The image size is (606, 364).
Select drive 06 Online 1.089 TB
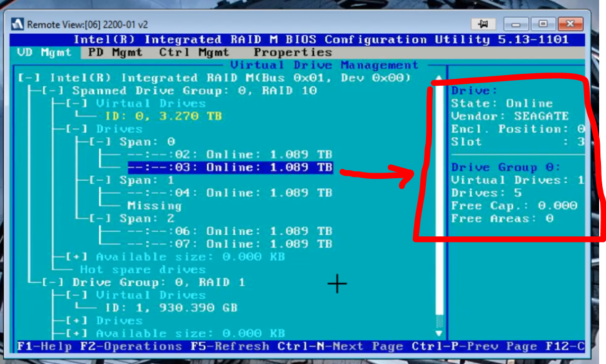[x=230, y=231]
